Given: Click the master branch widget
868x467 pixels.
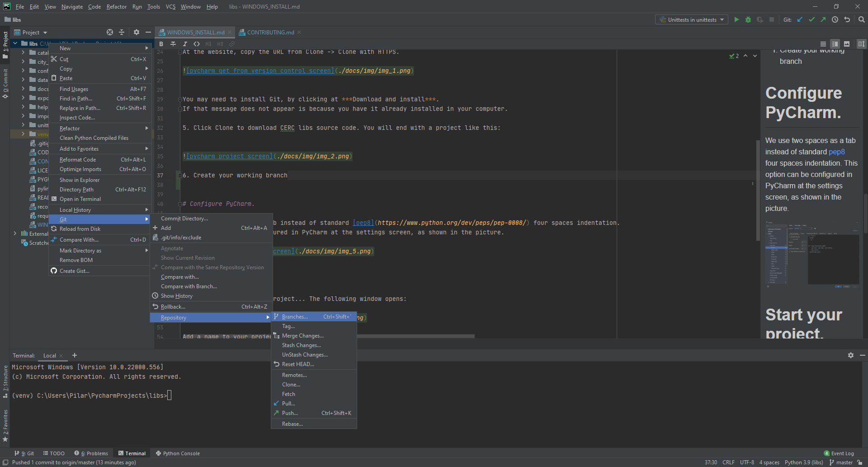Looking at the screenshot, I should [841, 462].
